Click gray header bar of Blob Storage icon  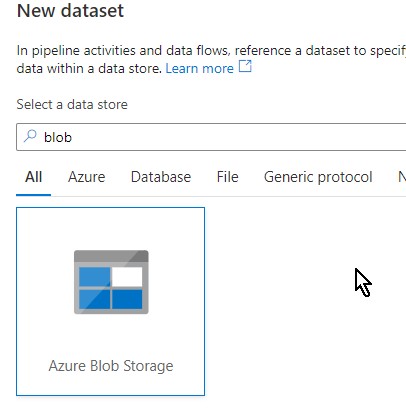[x=111, y=256]
